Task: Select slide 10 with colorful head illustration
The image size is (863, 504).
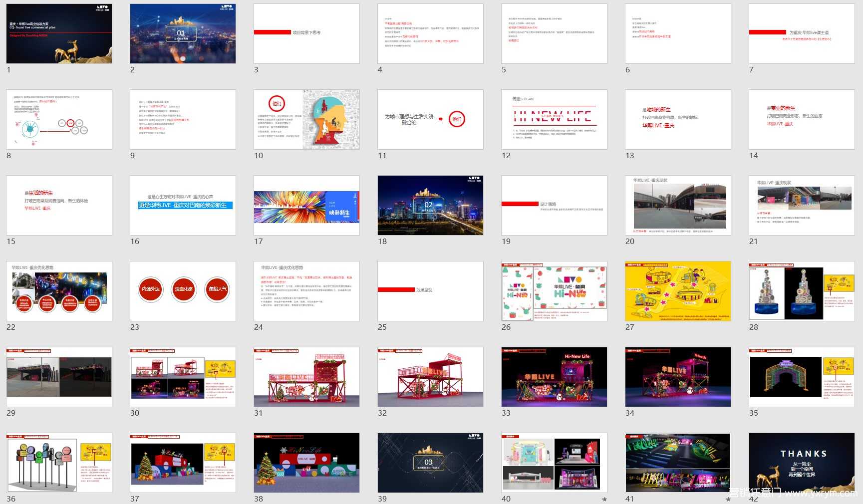Action: pos(306,119)
